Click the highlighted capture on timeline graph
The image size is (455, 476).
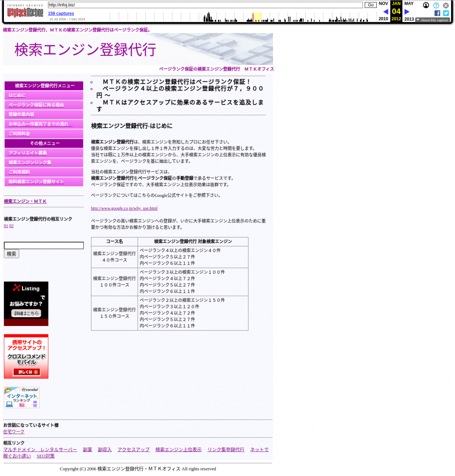click(x=253, y=17)
